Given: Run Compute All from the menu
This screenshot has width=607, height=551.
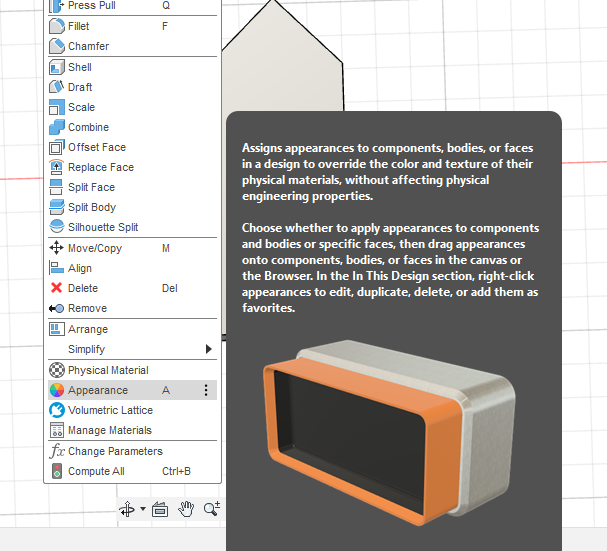Looking at the screenshot, I should pyautogui.click(x=132, y=471).
